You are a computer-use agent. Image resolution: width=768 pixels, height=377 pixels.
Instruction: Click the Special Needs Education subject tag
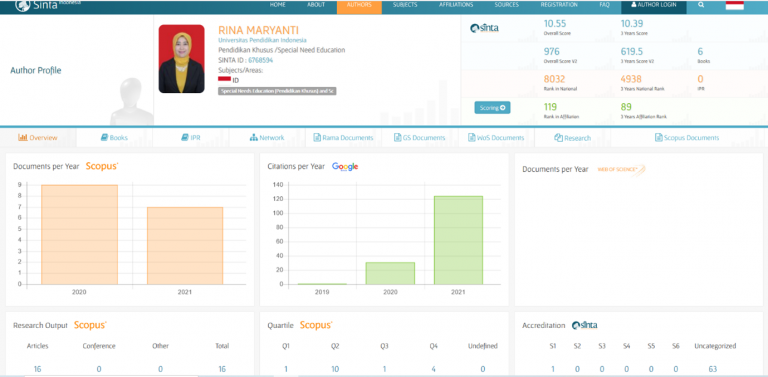[277, 91]
